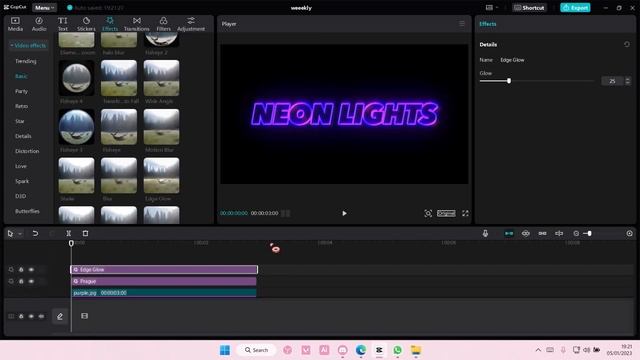
Task: Adjust the timeline zoom slider
Action: (589, 233)
